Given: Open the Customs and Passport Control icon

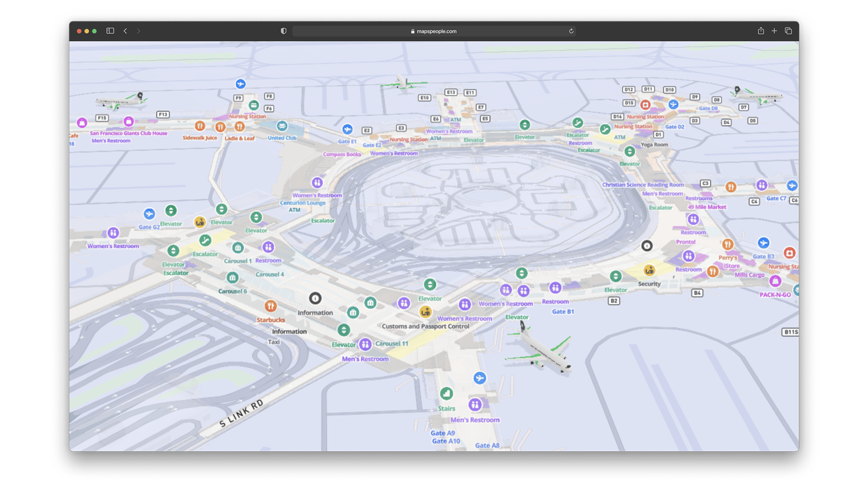Looking at the screenshot, I should tap(426, 312).
